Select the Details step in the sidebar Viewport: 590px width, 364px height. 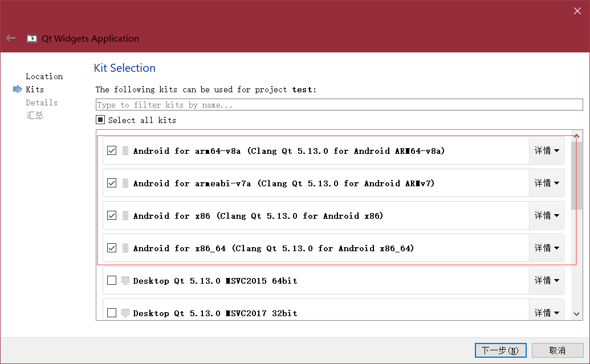coord(42,102)
